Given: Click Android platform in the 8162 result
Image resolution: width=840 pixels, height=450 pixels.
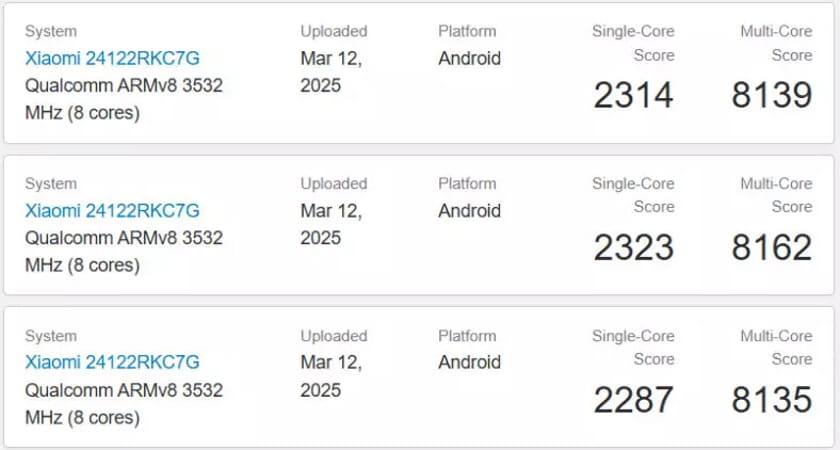Looking at the screenshot, I should pyautogui.click(x=469, y=211).
